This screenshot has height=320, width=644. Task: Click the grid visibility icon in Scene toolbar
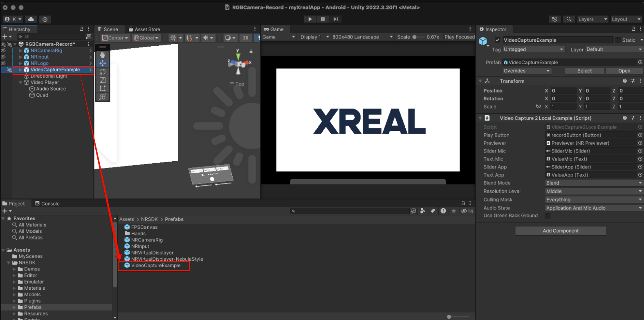click(x=173, y=38)
